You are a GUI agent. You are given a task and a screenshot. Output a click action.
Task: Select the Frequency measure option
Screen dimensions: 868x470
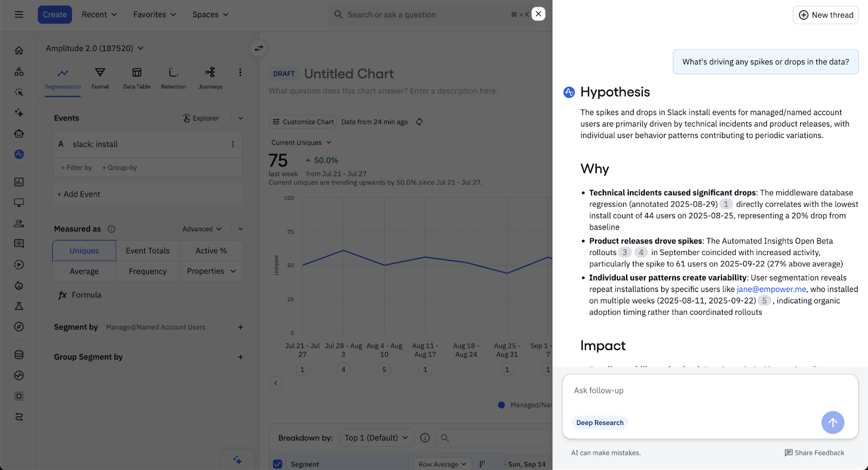point(148,271)
